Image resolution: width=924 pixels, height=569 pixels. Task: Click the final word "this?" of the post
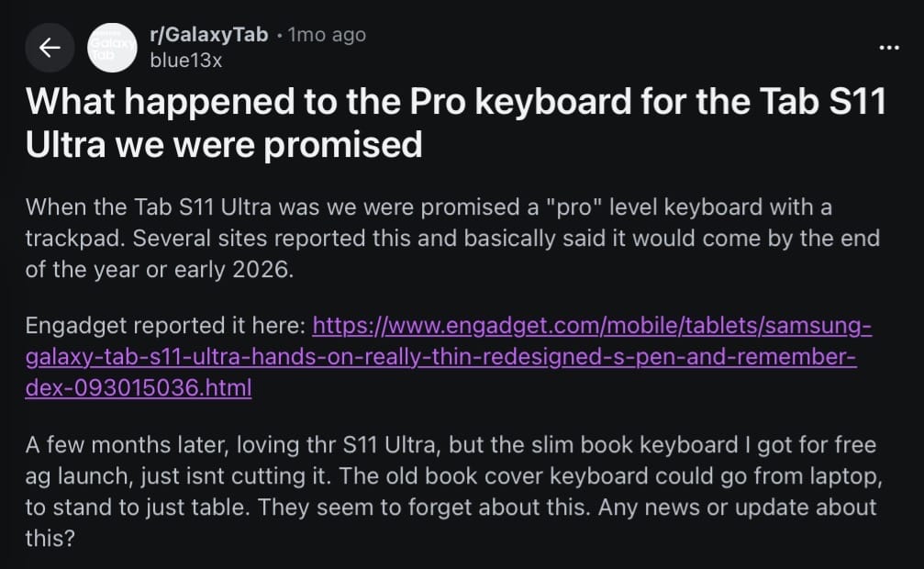pyautogui.click(x=49, y=538)
